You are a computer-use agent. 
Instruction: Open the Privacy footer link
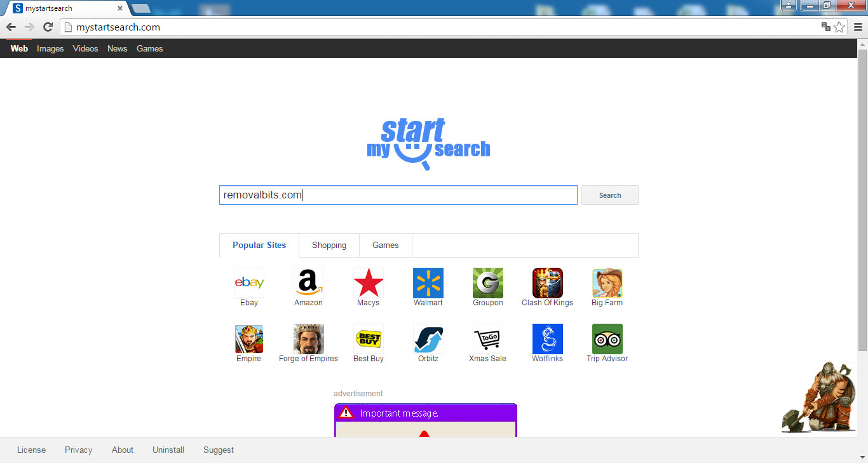(x=78, y=450)
